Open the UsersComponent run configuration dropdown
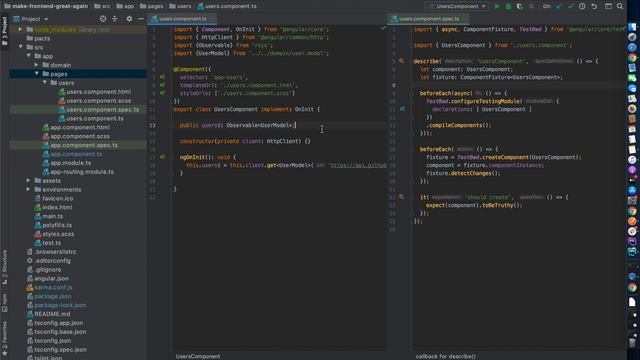 coord(457,6)
